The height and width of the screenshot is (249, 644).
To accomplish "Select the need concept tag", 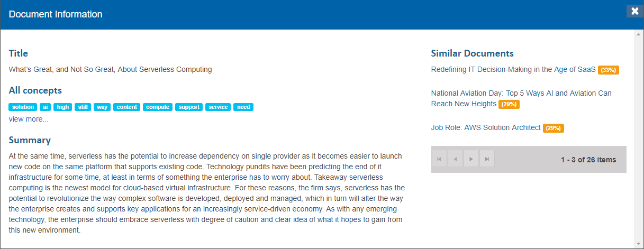I will pyautogui.click(x=243, y=107).
